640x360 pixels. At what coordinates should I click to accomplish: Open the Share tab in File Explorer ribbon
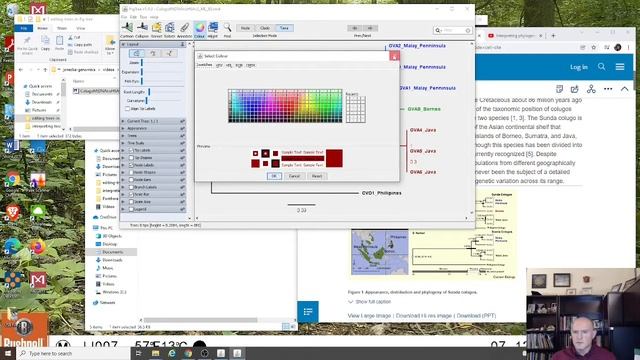click(62, 28)
